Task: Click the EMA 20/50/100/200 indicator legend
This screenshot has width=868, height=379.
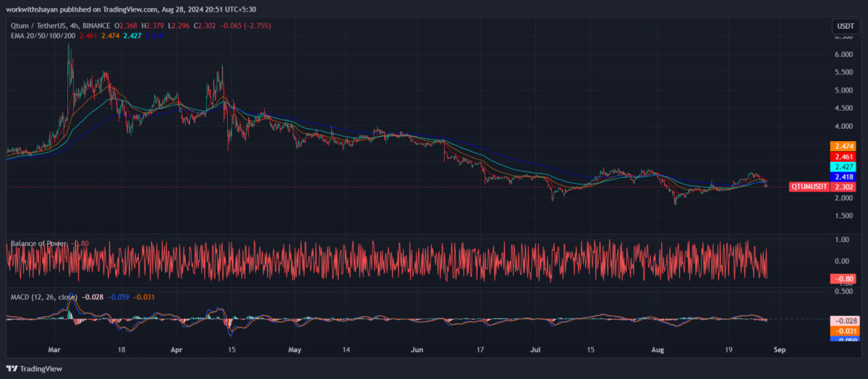Action: 43,35
